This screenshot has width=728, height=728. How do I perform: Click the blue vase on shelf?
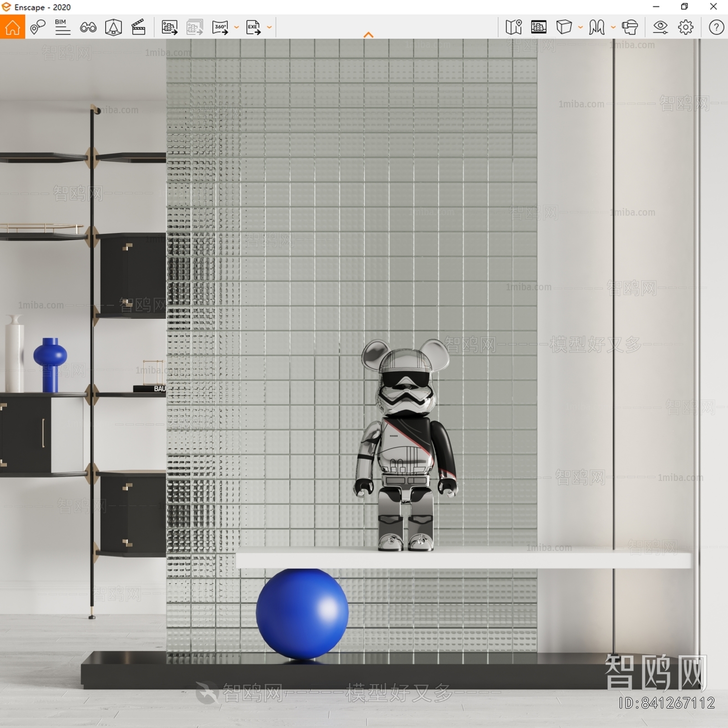(50, 364)
